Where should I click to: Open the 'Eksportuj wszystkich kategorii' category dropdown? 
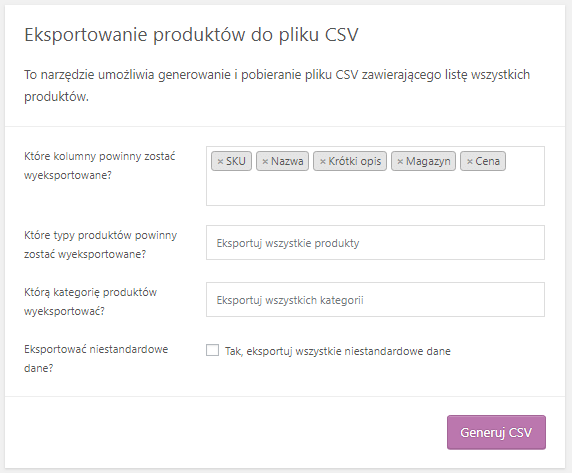[x=375, y=299]
